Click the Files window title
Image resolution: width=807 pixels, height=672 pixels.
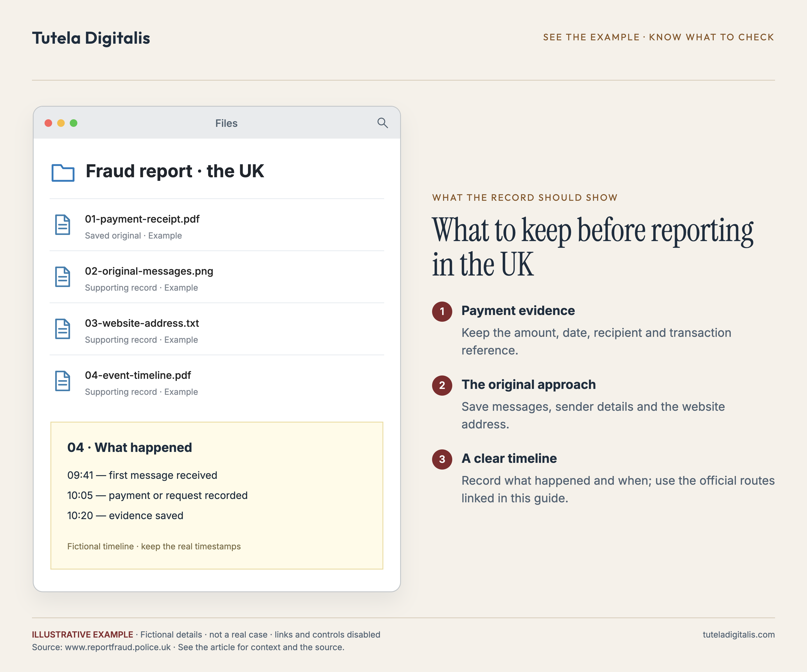tap(226, 123)
